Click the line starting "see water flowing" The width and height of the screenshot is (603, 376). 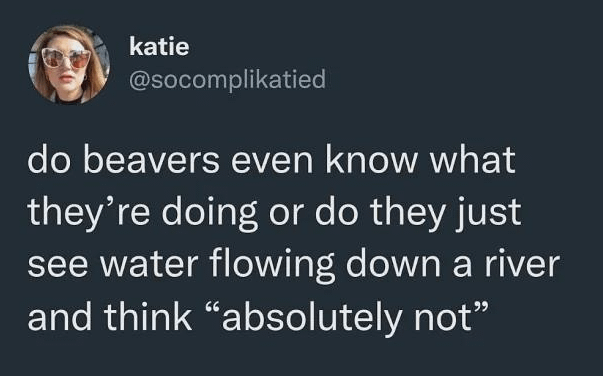click(294, 264)
